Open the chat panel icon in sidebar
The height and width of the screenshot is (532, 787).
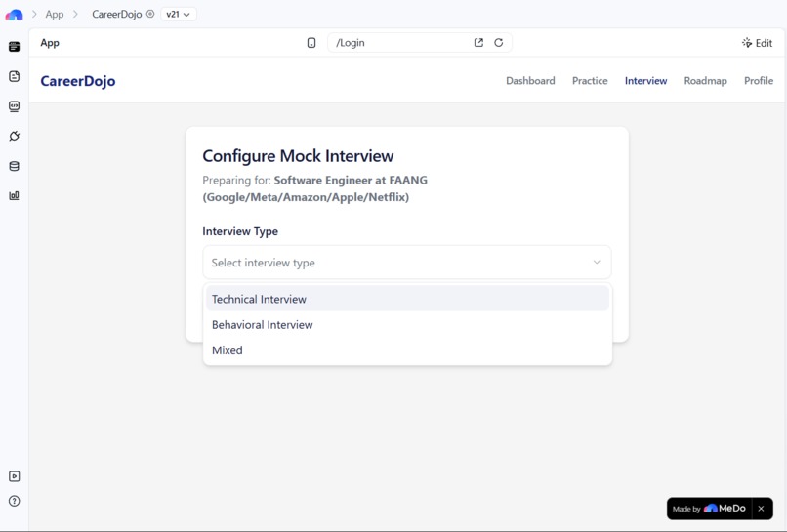14,47
